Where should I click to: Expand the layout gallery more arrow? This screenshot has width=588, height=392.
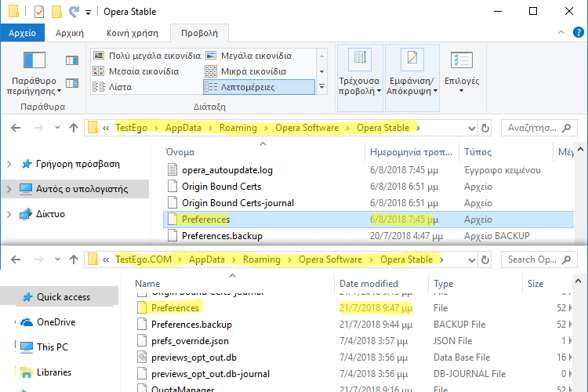321,87
